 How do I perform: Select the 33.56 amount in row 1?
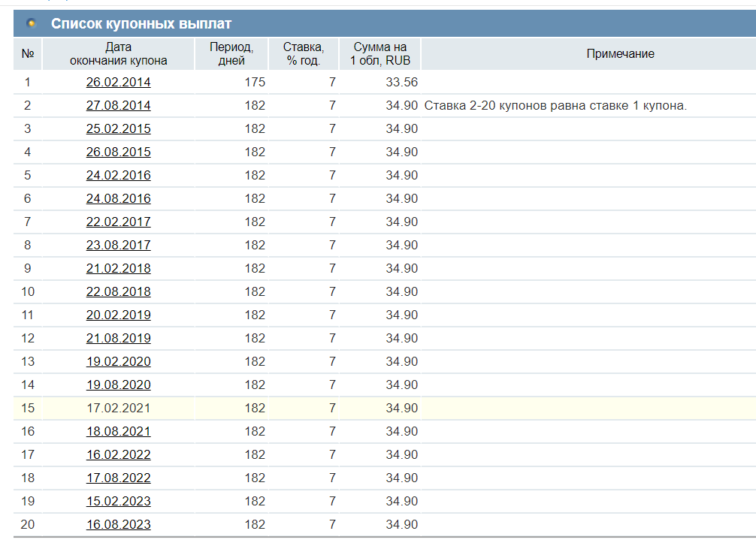(401, 83)
